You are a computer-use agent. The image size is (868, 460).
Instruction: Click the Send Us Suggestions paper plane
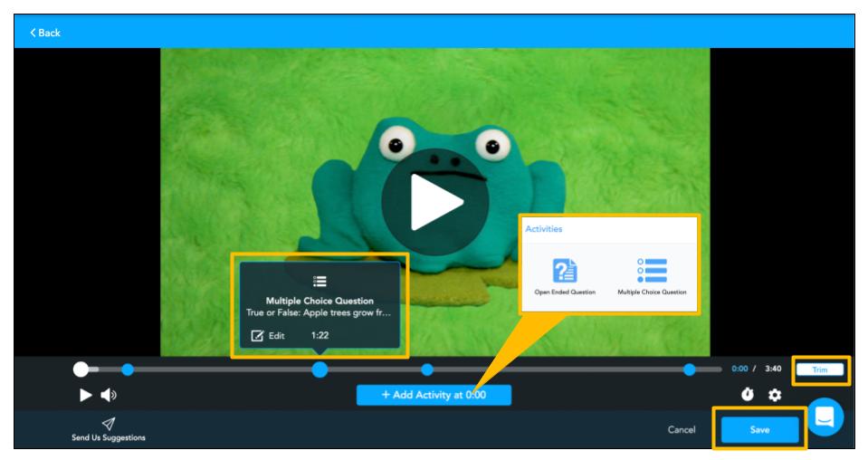tap(109, 423)
